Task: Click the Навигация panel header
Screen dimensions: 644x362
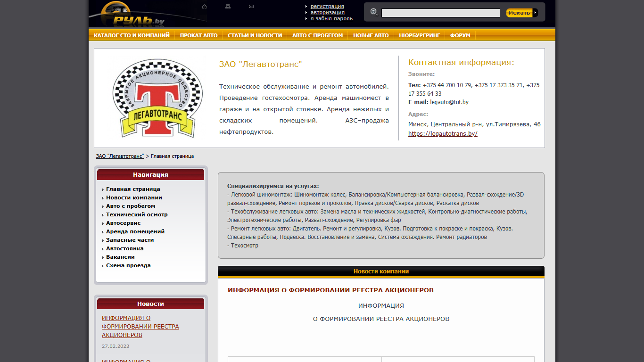Action: pos(150,174)
